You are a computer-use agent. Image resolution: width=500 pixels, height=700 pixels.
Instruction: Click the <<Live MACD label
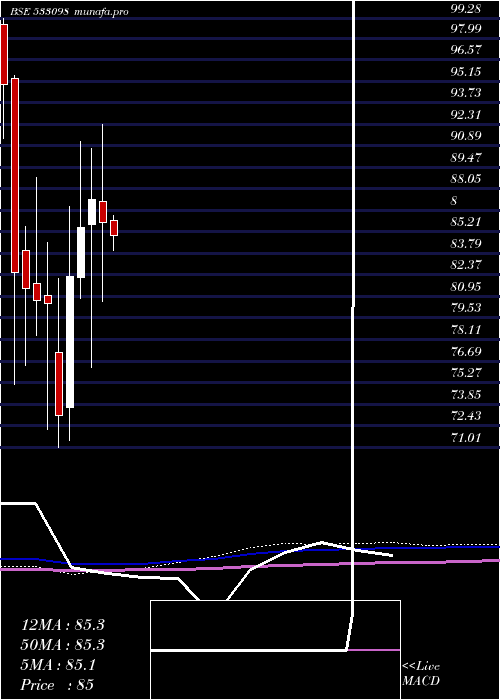[421, 674]
